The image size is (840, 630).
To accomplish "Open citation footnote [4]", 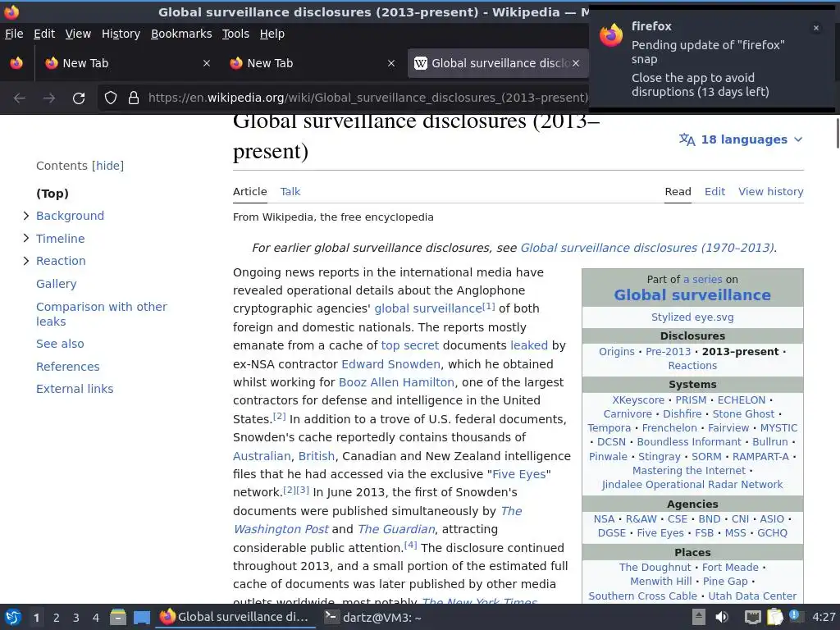I will (410, 545).
